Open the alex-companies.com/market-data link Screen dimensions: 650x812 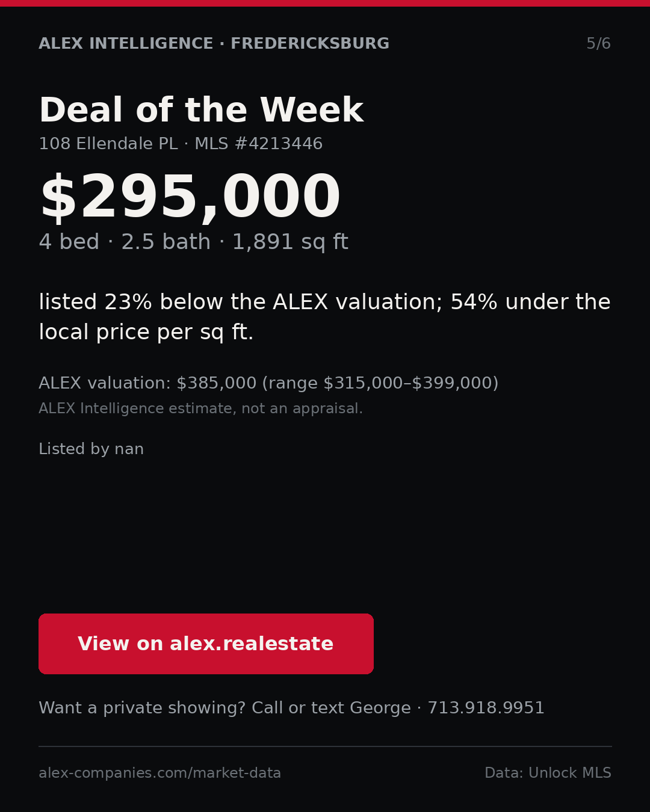pyautogui.click(x=159, y=773)
